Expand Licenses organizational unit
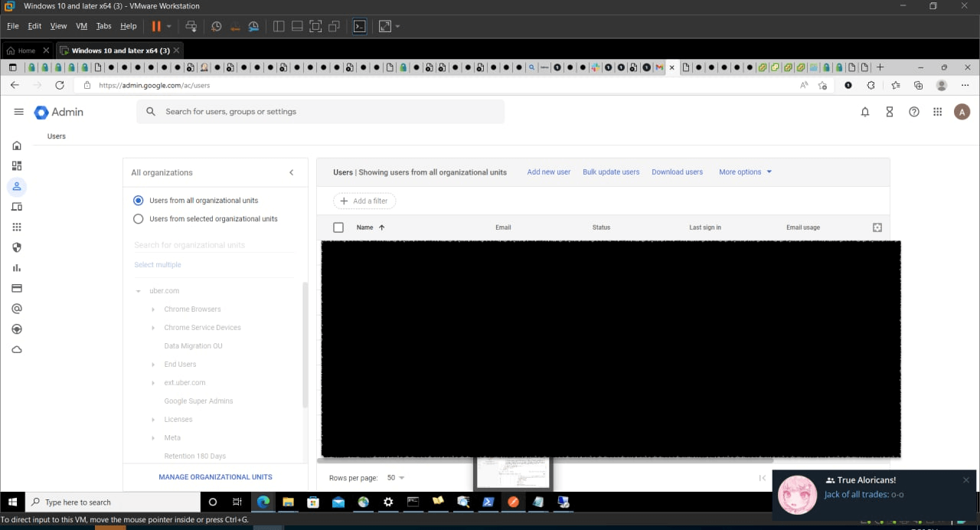 153,420
